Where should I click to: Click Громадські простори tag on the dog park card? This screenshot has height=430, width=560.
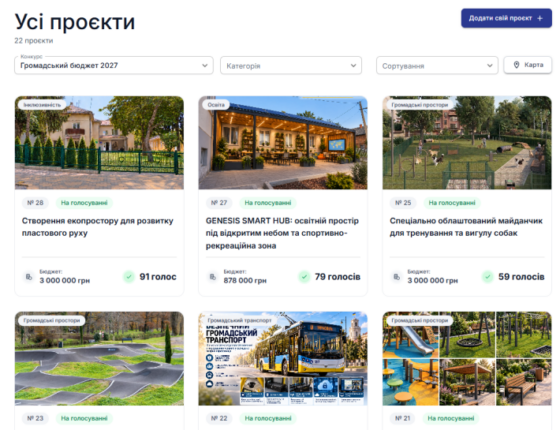pos(420,105)
